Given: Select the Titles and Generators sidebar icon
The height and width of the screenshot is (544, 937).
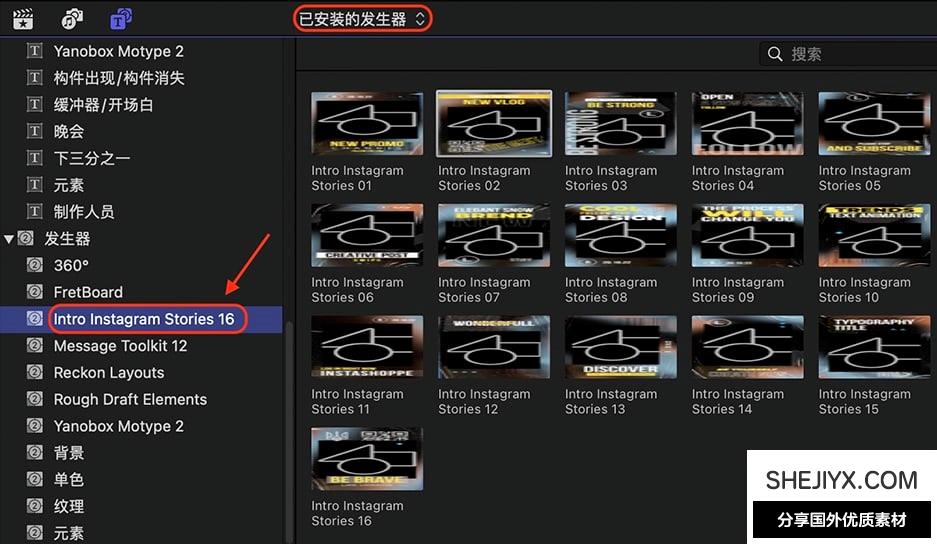Looking at the screenshot, I should point(121,18).
